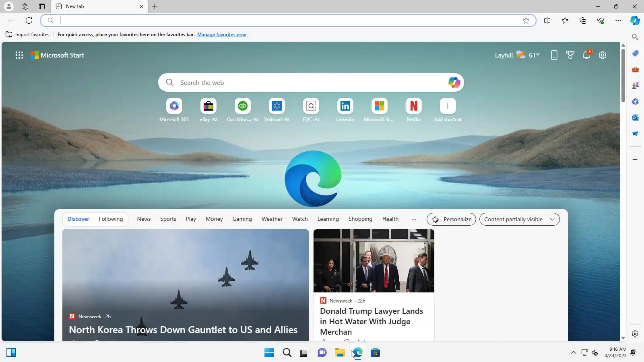Open a new tab with plus button
Screen dimensions: 644x362
click(x=155, y=6)
